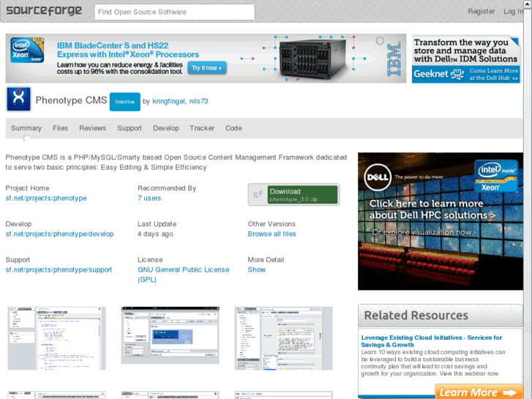The width and height of the screenshot is (532, 399).
Task: Click the sf icon on the Download button
Action: 258,195
